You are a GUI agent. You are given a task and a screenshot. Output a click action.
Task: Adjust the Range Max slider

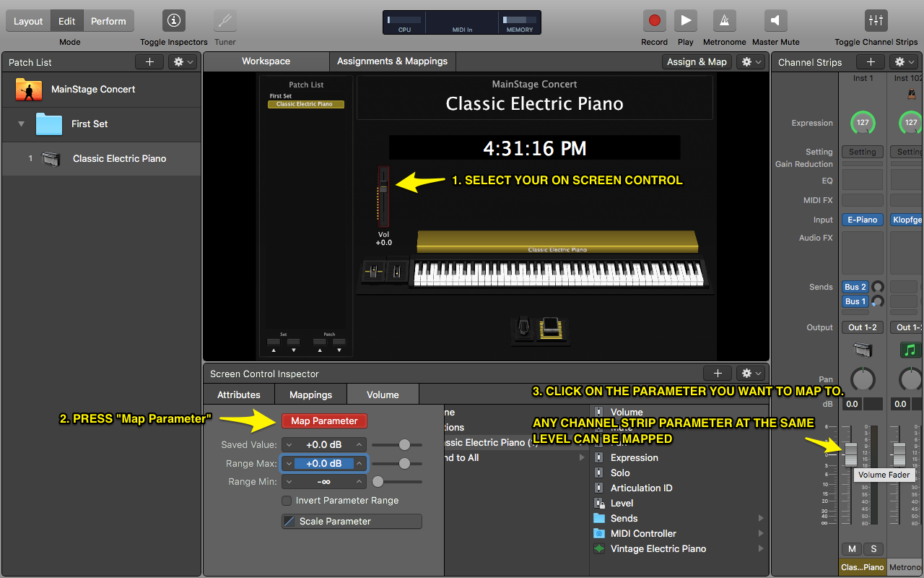click(x=404, y=463)
